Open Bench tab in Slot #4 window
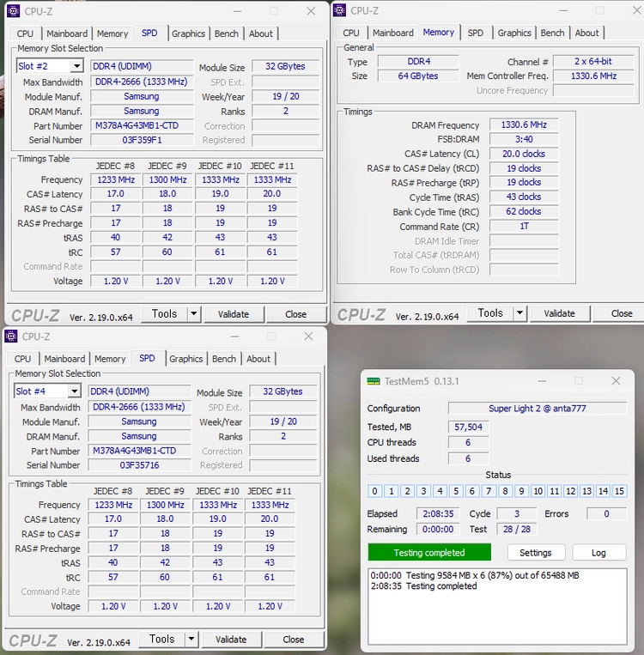 pos(224,359)
